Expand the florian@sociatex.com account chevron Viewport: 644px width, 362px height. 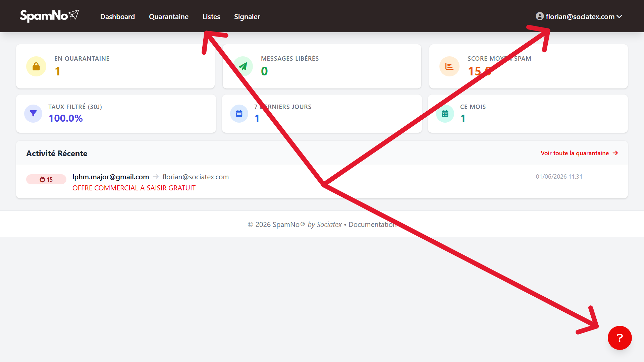point(619,16)
